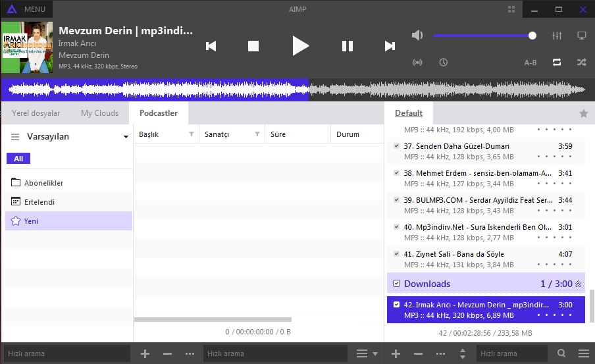Screen dimensions: 595x364
Task: Rate track 42 using the dots
Action: 554,315
